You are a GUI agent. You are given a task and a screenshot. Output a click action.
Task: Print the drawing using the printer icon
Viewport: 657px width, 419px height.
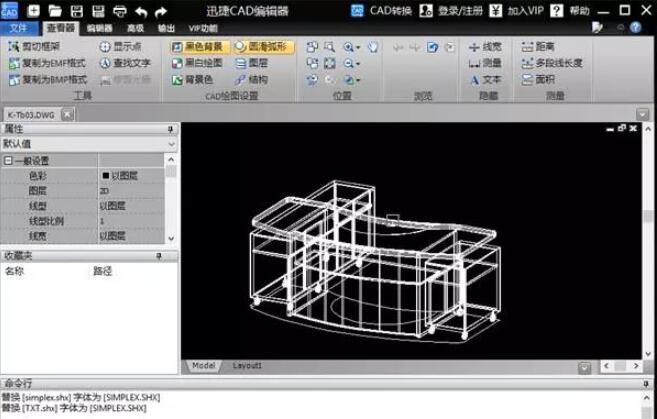(120, 11)
